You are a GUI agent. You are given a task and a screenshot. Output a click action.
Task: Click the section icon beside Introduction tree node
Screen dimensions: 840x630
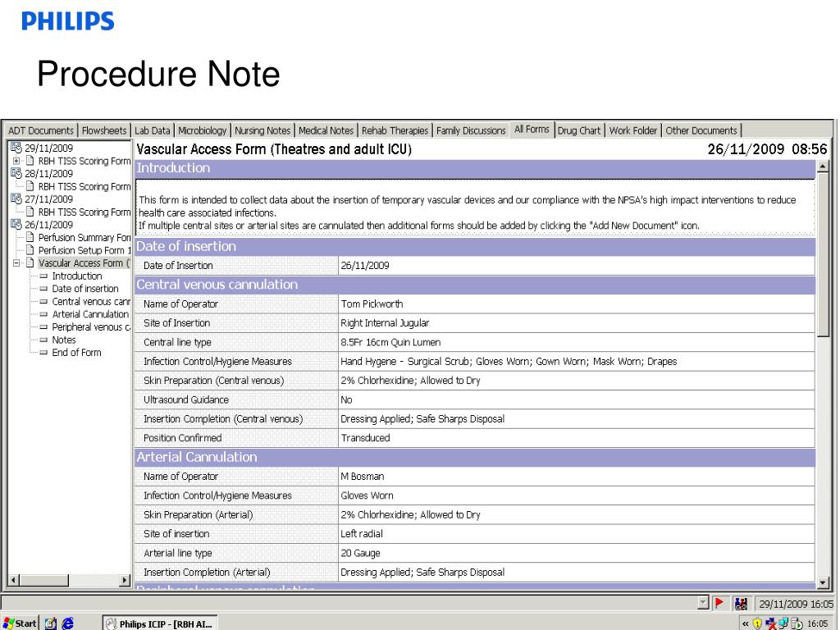tap(43, 276)
